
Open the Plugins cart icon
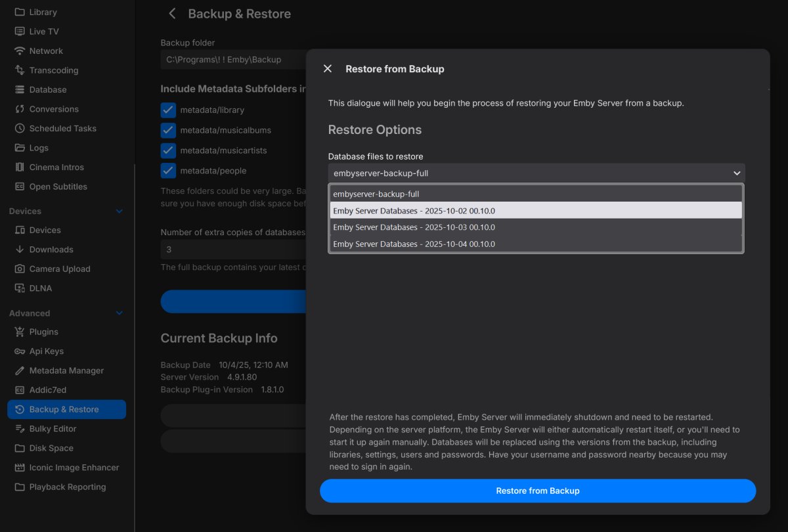[x=19, y=332]
